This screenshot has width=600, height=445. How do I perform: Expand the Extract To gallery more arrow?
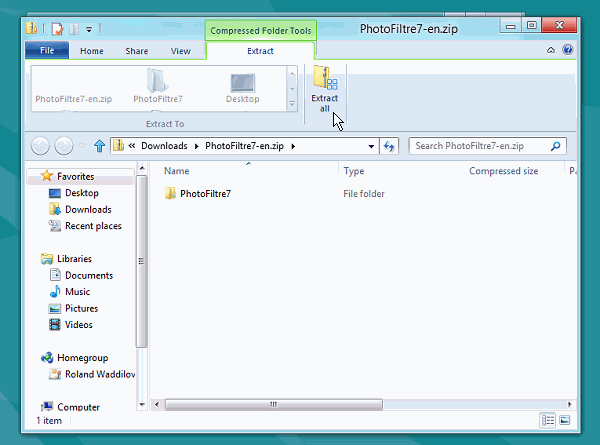click(292, 104)
